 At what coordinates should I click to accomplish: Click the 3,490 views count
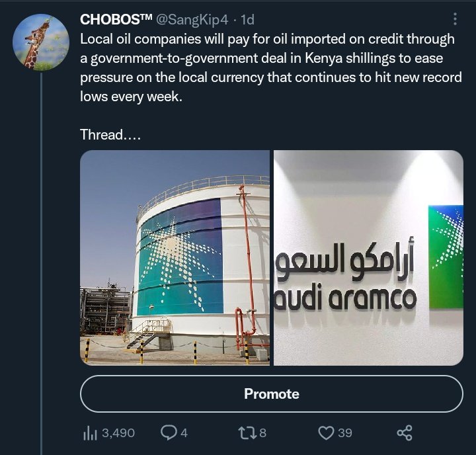tap(118, 433)
